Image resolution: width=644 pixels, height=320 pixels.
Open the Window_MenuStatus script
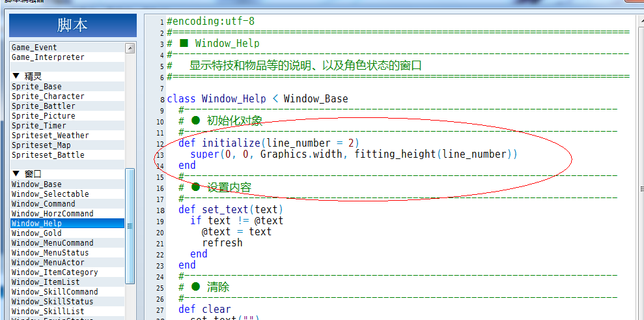point(67,252)
